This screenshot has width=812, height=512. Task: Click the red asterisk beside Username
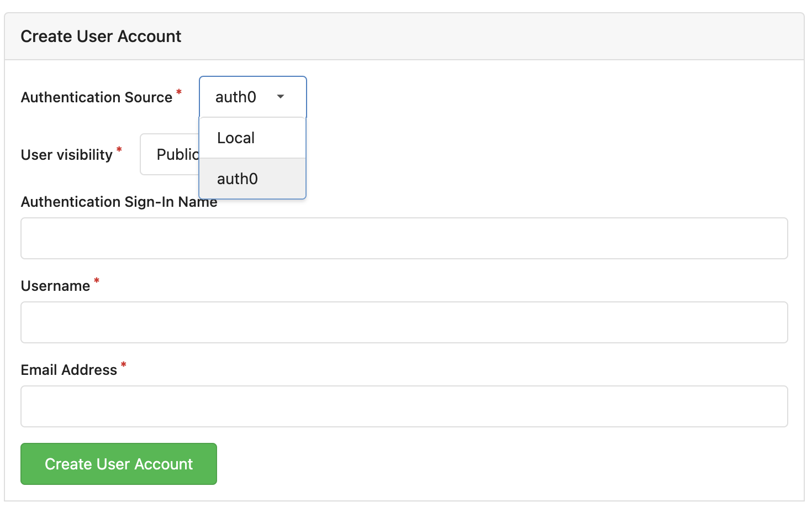tap(96, 281)
